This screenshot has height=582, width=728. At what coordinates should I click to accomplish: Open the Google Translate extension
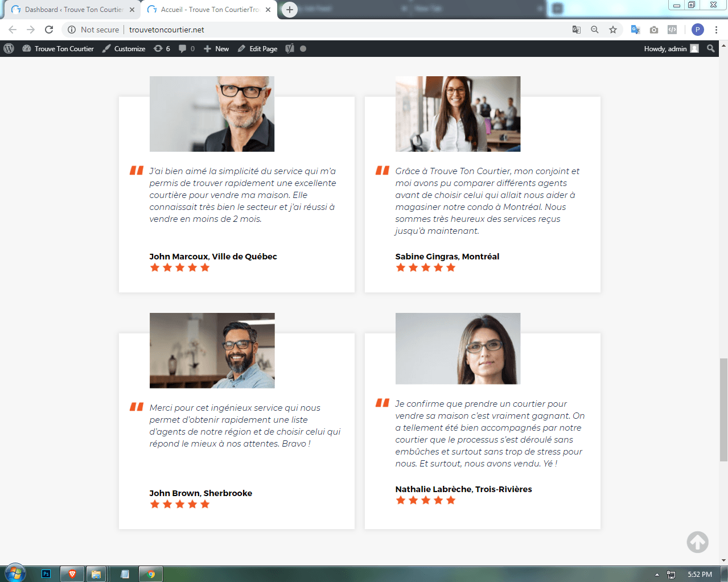tap(636, 30)
